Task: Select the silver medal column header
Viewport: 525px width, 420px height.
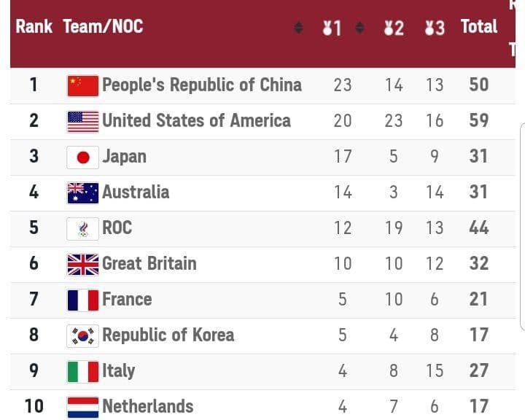Action: [394, 28]
